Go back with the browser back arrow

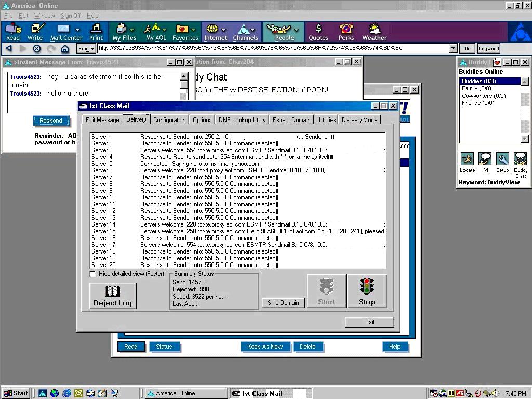click(x=9, y=48)
